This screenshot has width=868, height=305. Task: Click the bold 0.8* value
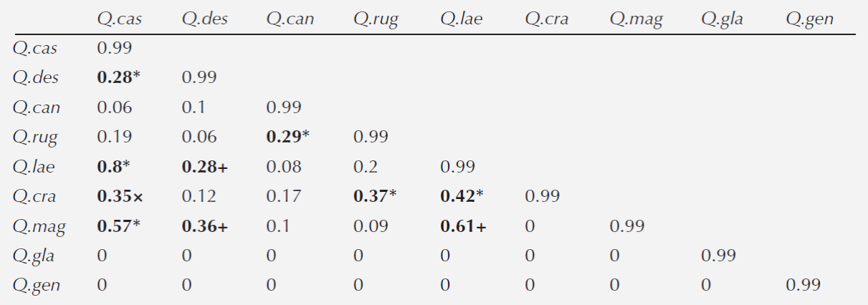point(114,167)
